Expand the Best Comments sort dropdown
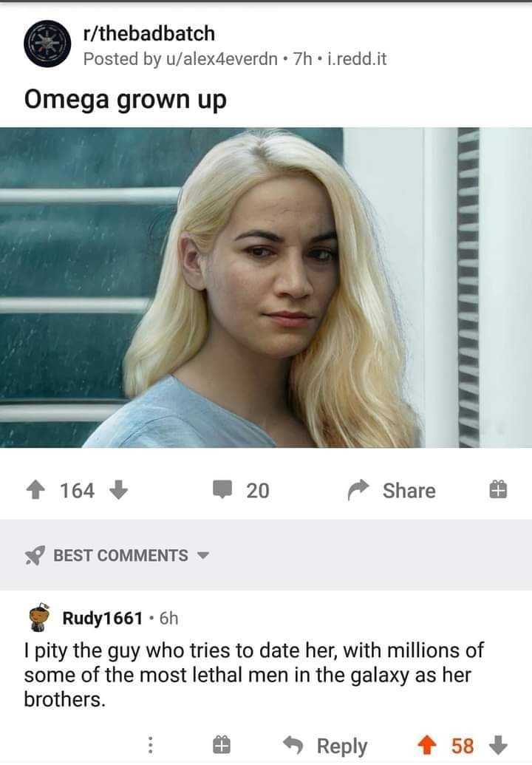This screenshot has width=532, height=765. [x=203, y=555]
